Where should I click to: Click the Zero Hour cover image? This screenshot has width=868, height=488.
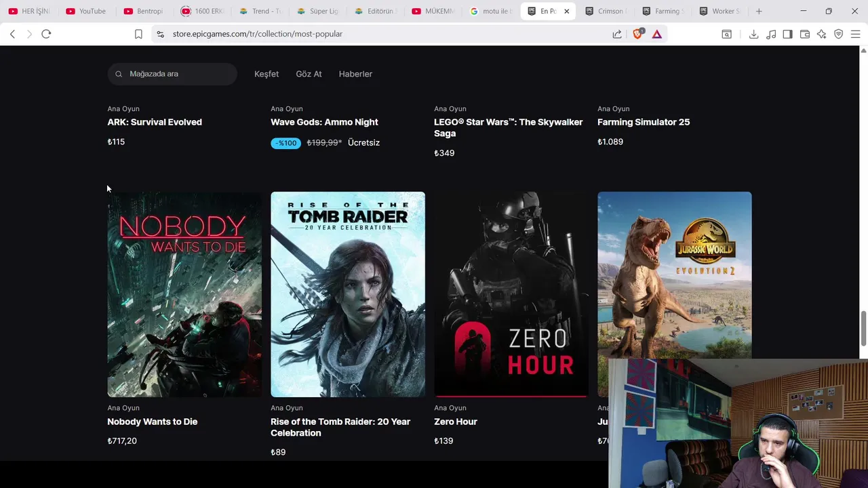pos(511,294)
